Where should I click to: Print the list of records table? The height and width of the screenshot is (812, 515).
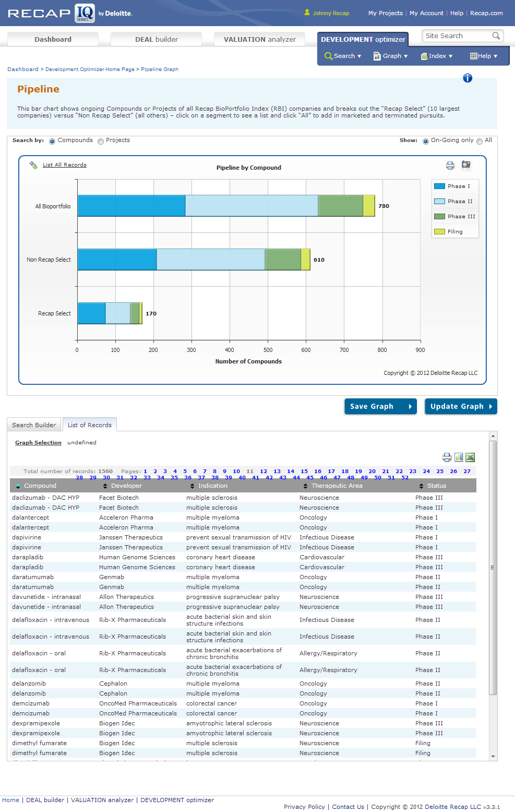[x=447, y=457]
